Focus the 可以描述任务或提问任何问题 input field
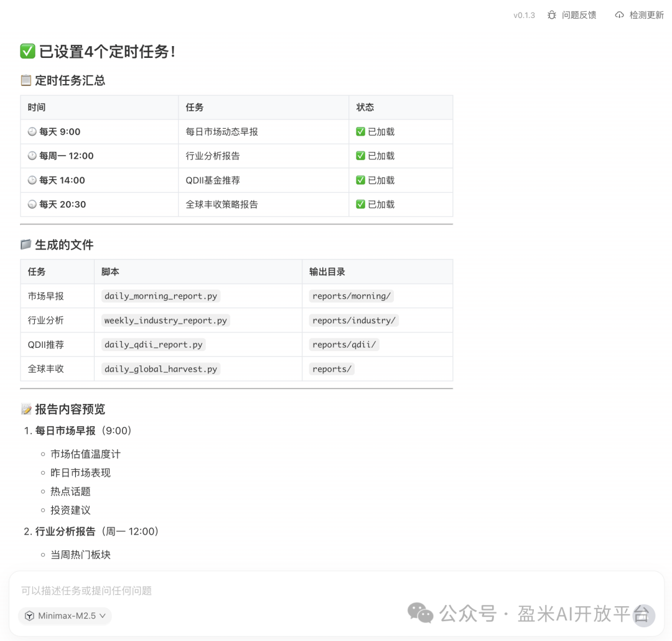Viewport: 672px width, 641px height. click(x=86, y=591)
